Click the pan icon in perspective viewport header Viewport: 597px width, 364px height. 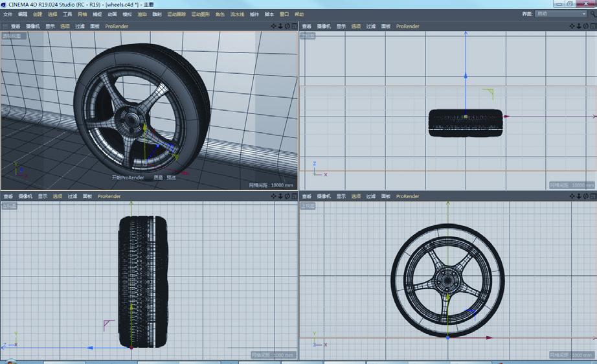[x=274, y=27]
